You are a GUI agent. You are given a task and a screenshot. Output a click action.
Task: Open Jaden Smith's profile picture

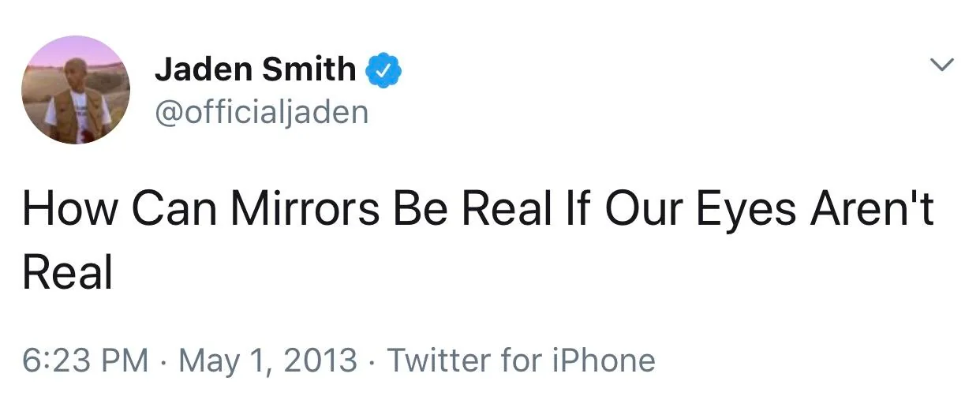[76, 90]
